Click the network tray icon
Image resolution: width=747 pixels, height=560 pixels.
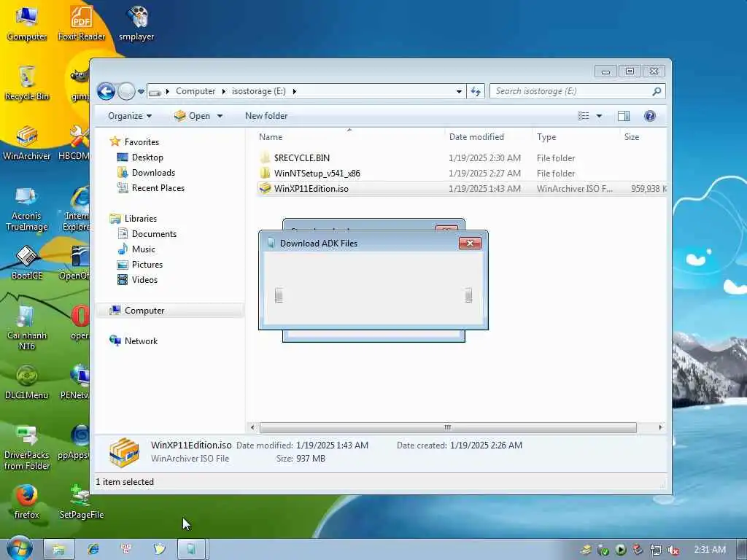click(656, 550)
